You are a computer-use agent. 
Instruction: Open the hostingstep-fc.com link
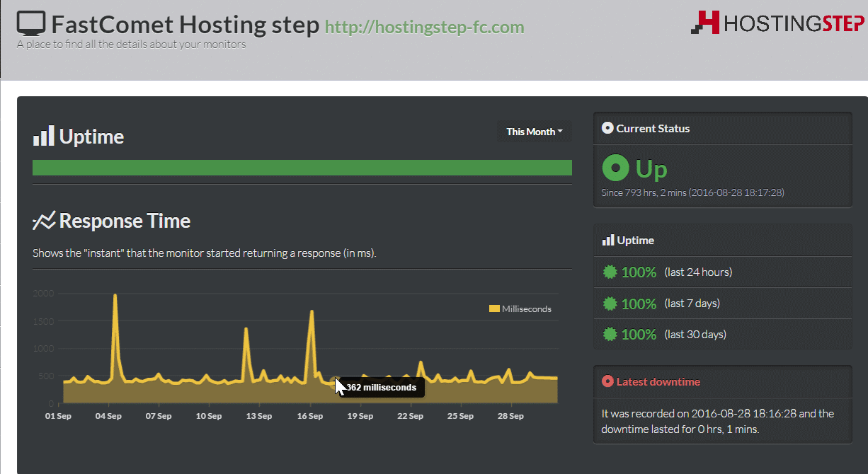425,28
